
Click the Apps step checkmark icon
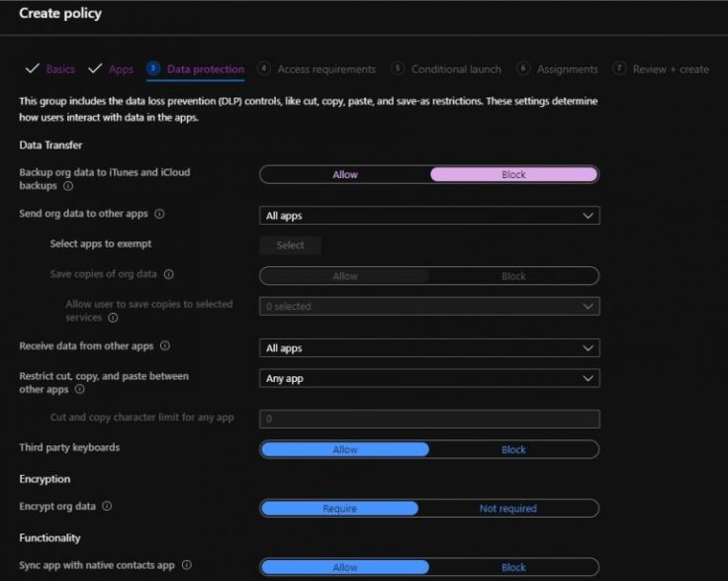[x=95, y=68]
